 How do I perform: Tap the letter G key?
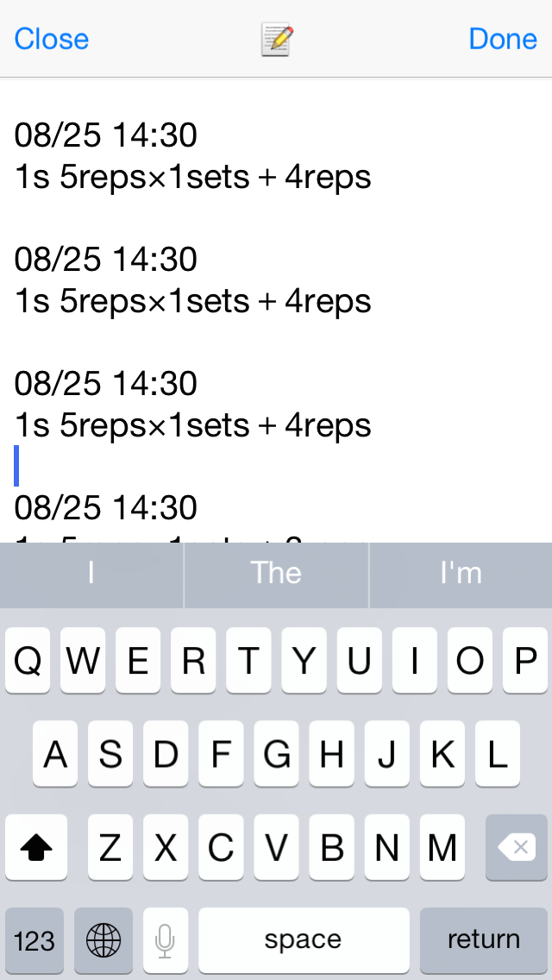[x=276, y=754]
